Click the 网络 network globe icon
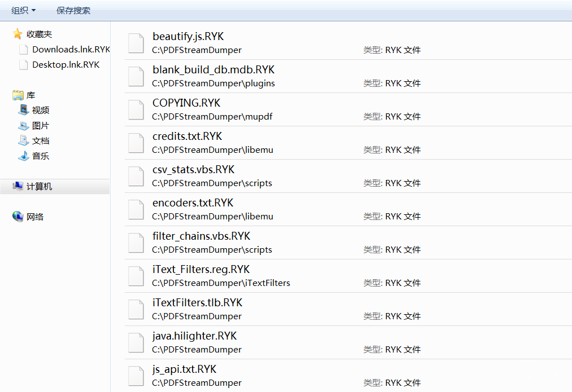The width and height of the screenshot is (572, 392). (18, 217)
